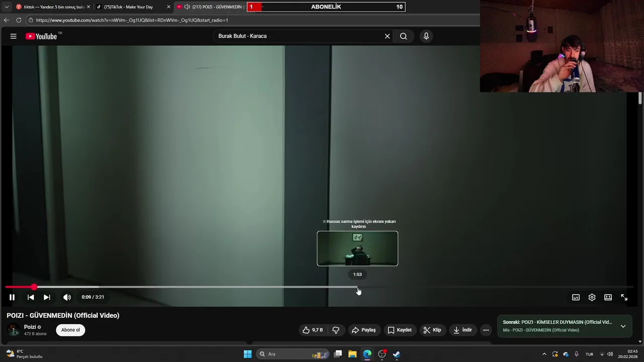The width and height of the screenshot is (644, 362).
Task: Open the OBS Studio taskbar icon
Action: click(x=382, y=354)
